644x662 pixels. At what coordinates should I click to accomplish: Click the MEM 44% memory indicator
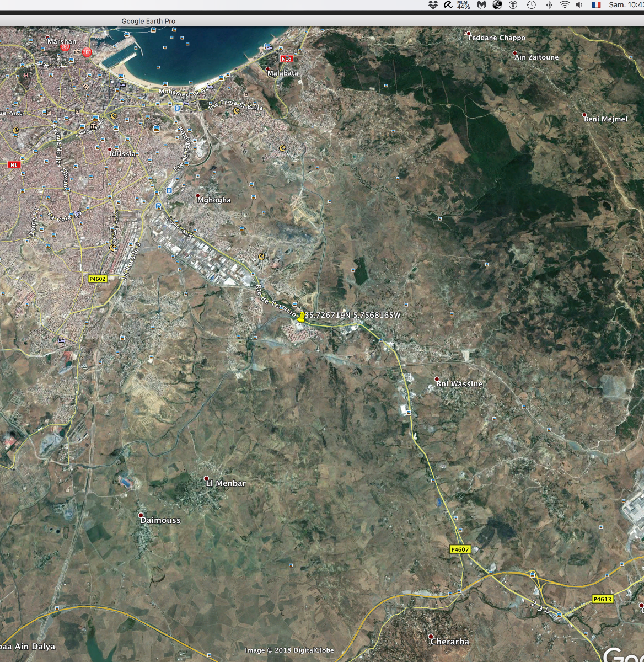[463, 5]
